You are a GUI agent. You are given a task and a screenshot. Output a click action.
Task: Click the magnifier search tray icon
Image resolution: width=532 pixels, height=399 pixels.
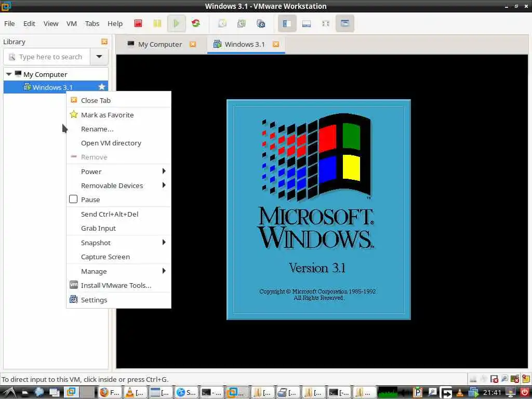[x=432, y=393]
